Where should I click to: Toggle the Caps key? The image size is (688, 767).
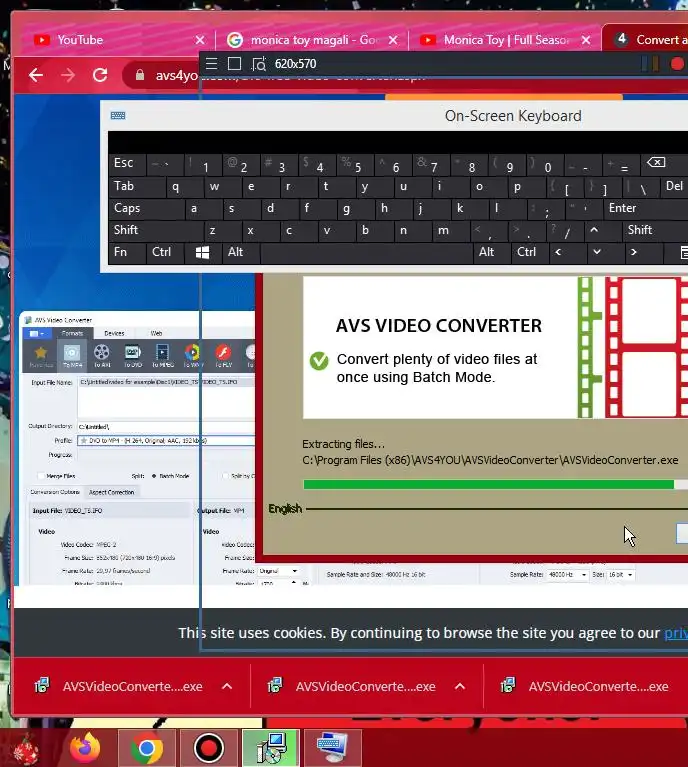point(146,208)
